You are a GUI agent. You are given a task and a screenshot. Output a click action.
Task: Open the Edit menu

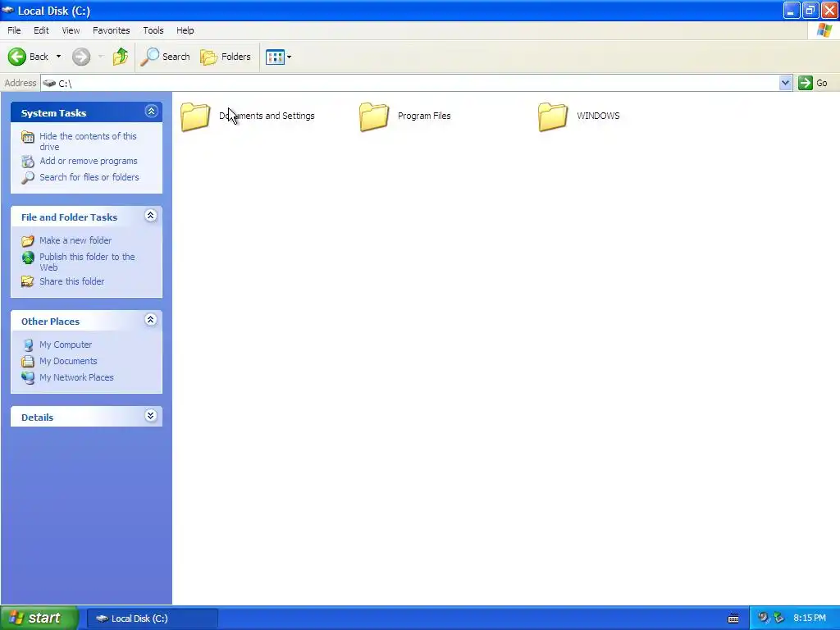[41, 30]
